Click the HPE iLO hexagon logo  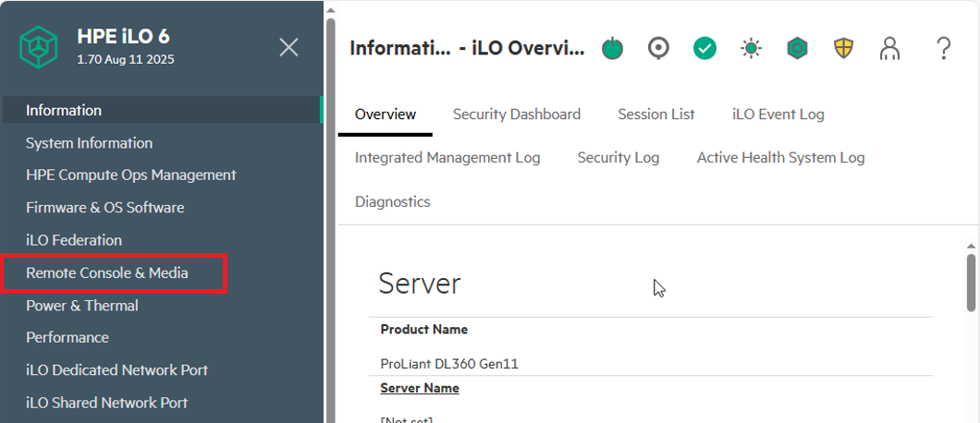(x=39, y=46)
